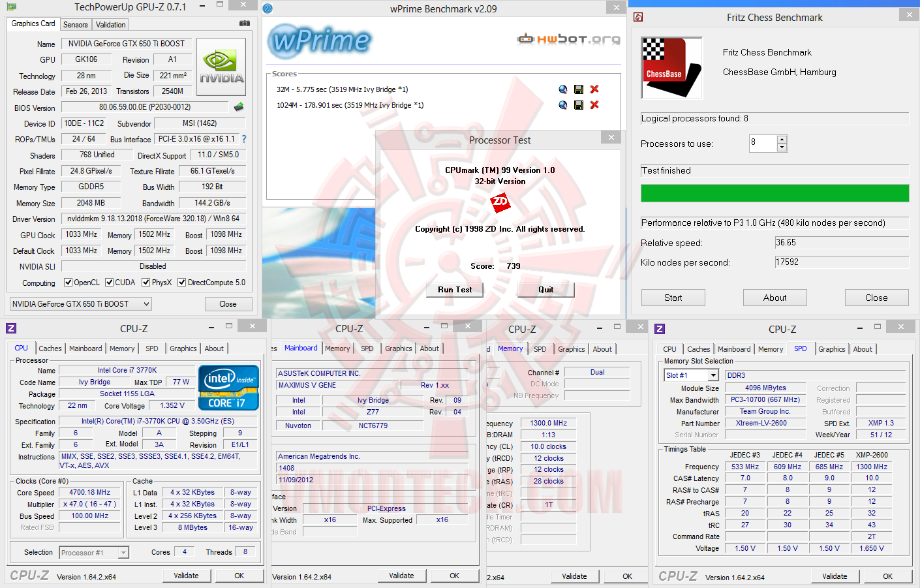Open the Graphics tab in left CPU-Z window
The image size is (920, 588).
183,348
